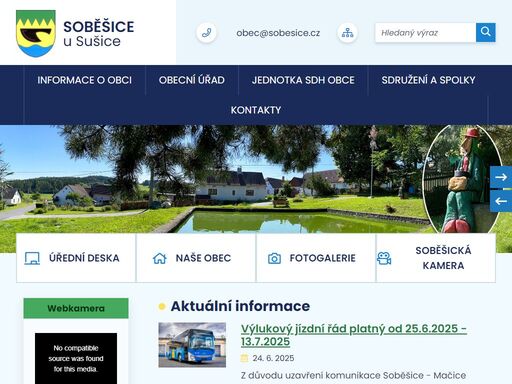Go to next slide with right arrow
This screenshot has height=384, width=512.
coord(501,177)
